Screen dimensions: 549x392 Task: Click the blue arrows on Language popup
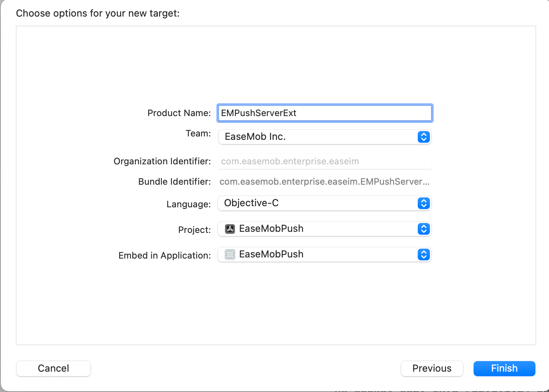424,203
